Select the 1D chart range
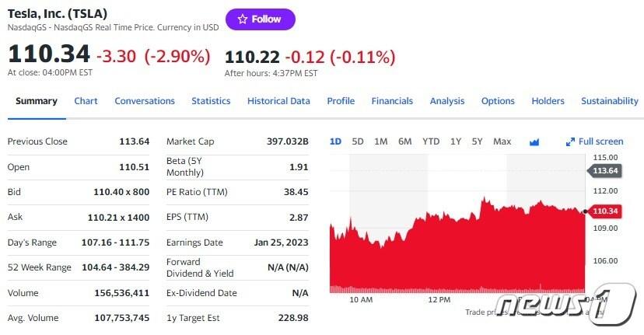The image size is (644, 335). 335,141
